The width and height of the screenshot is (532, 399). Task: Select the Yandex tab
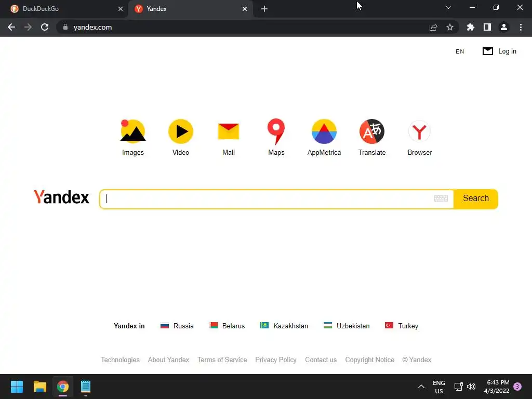(190, 9)
